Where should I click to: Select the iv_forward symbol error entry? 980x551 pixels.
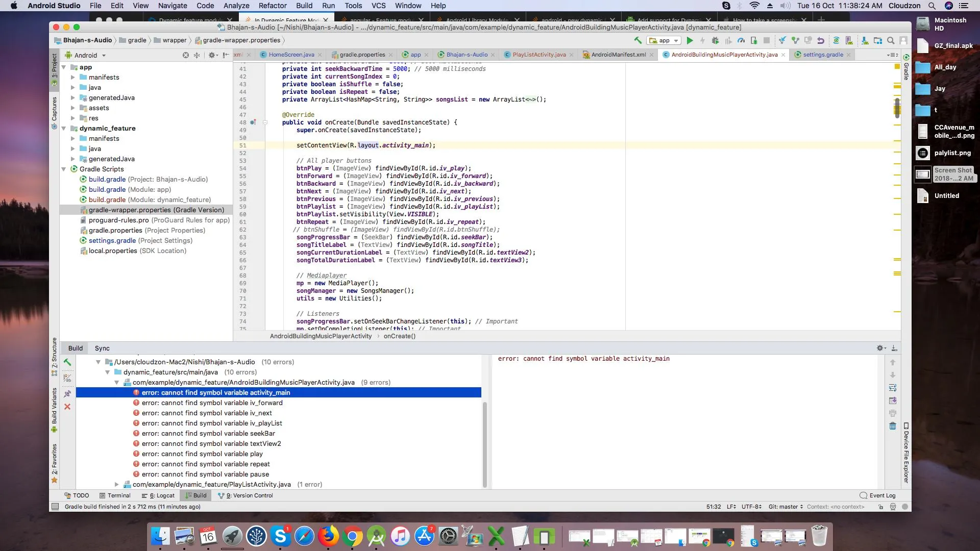[x=212, y=403]
